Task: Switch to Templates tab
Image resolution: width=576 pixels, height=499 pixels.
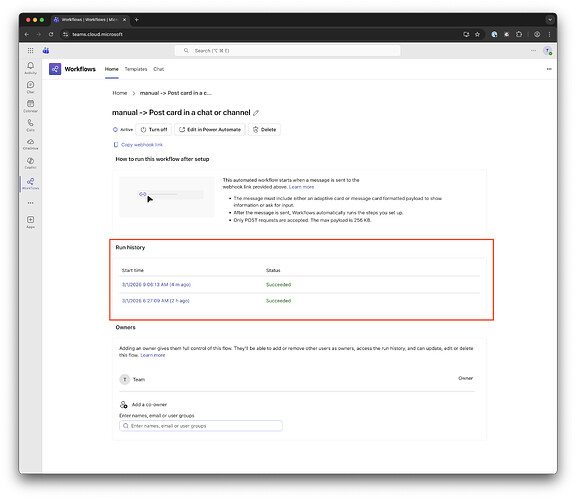Action: pyautogui.click(x=136, y=69)
